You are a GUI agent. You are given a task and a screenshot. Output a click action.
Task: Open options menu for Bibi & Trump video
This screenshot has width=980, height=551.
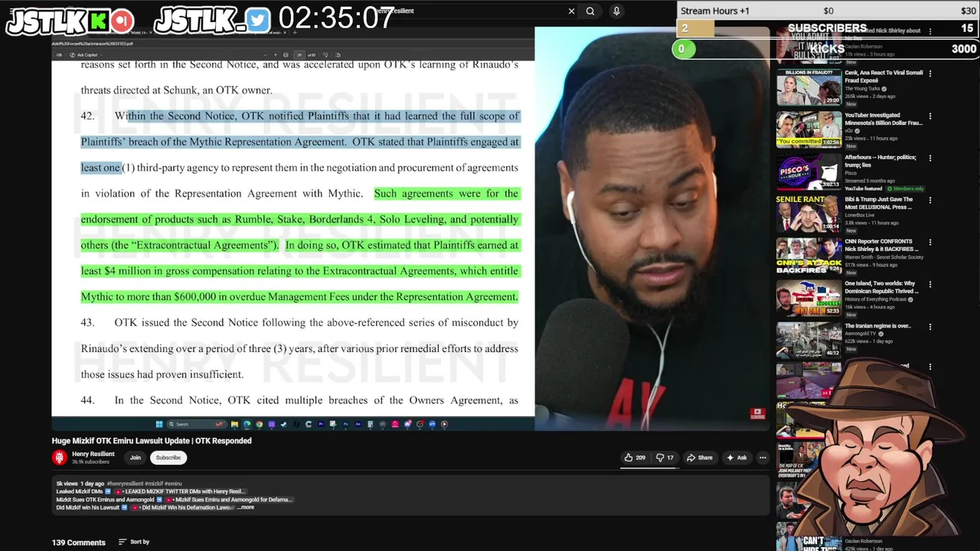pos(930,200)
